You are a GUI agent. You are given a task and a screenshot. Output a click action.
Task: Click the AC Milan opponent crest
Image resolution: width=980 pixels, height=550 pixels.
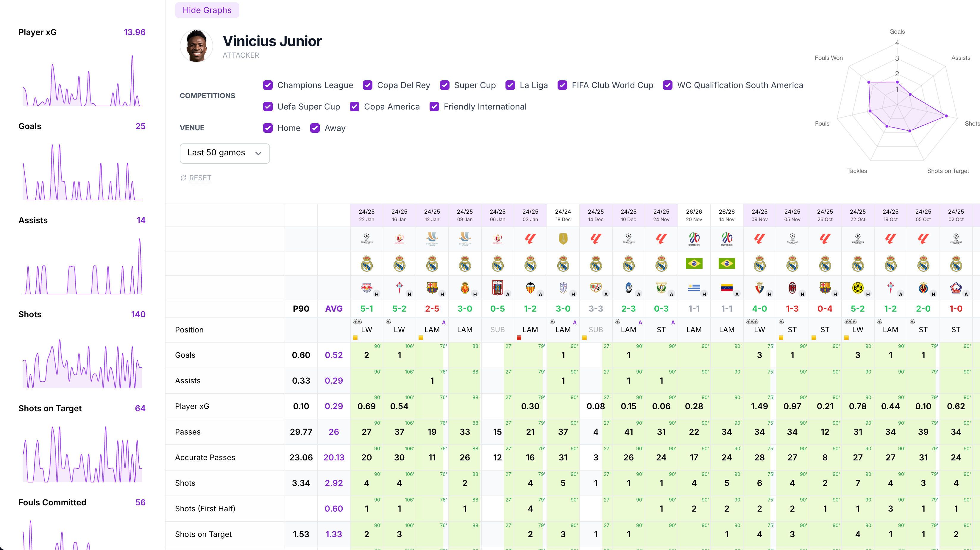[792, 287]
